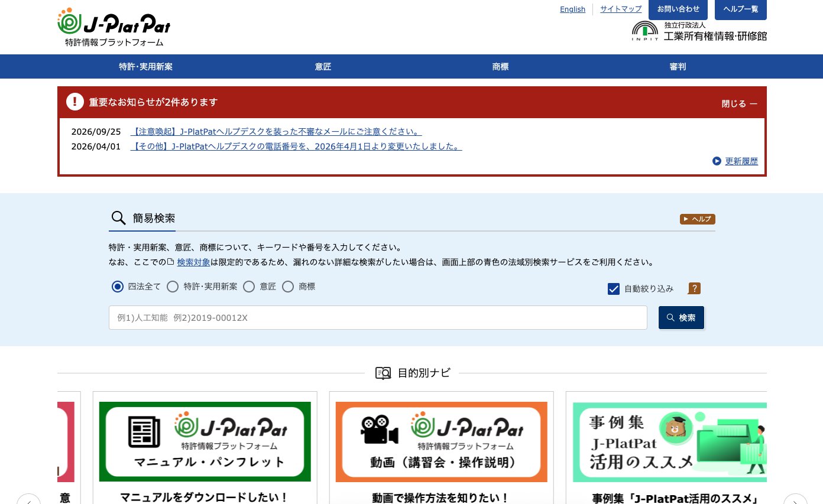This screenshot has height=504, width=823.
Task: Collapse notices with 閉じる
Action: [739, 103]
